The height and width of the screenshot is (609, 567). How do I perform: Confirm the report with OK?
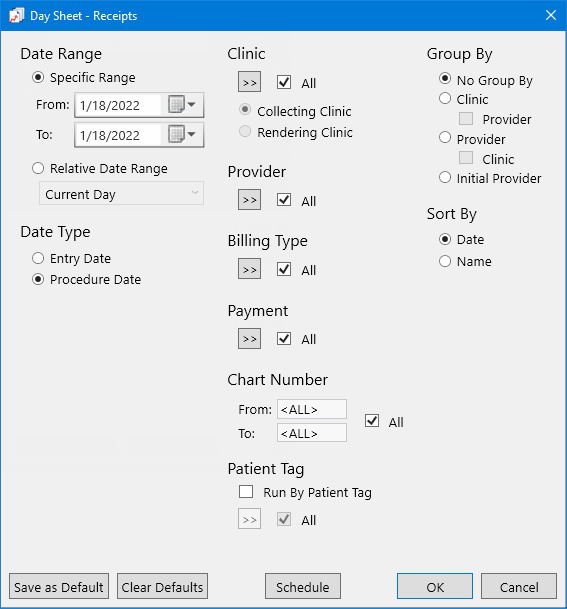click(x=435, y=586)
